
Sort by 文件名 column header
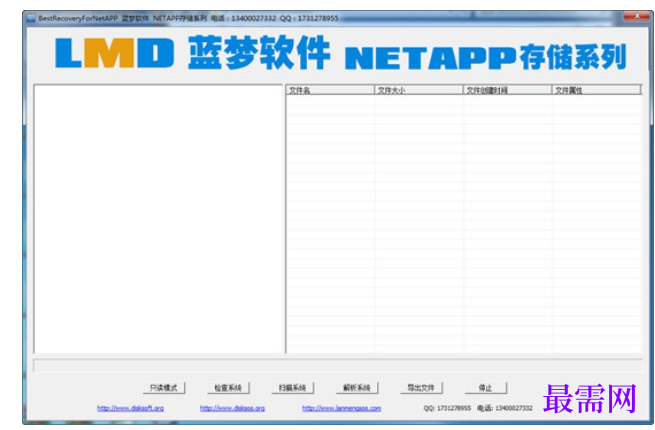tap(330, 90)
